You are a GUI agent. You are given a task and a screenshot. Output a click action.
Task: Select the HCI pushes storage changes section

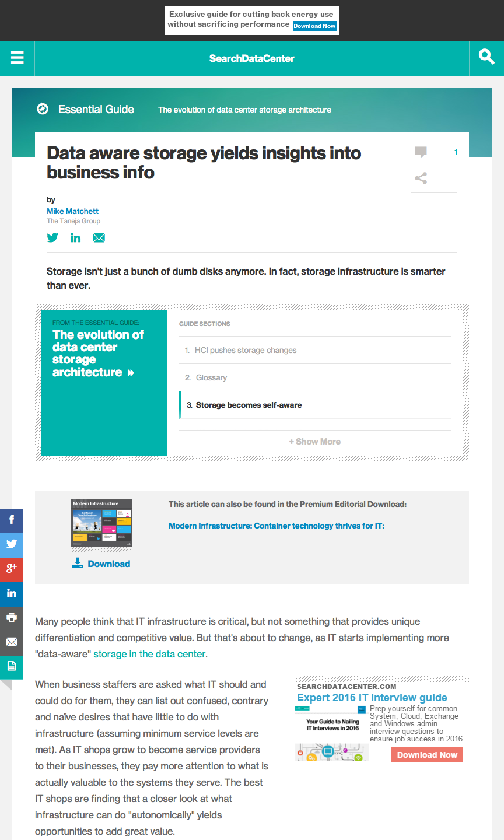(x=315, y=350)
